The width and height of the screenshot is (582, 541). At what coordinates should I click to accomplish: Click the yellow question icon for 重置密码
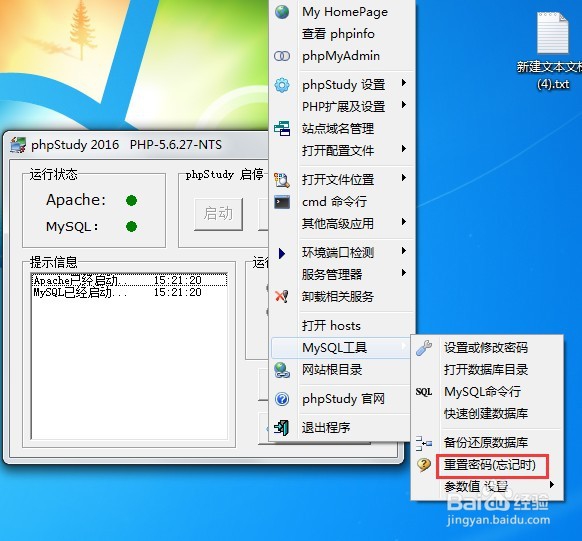(424, 464)
